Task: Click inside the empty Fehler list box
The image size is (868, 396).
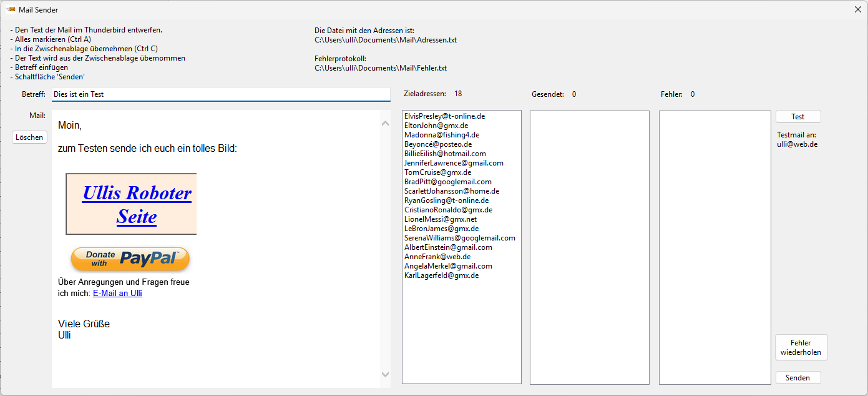Action: (x=714, y=247)
